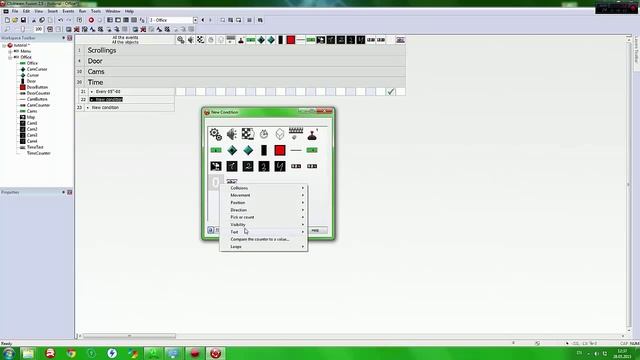The height and width of the screenshot is (360, 640).
Task: Click the New file icon in toolbar
Action: [x=7, y=20]
